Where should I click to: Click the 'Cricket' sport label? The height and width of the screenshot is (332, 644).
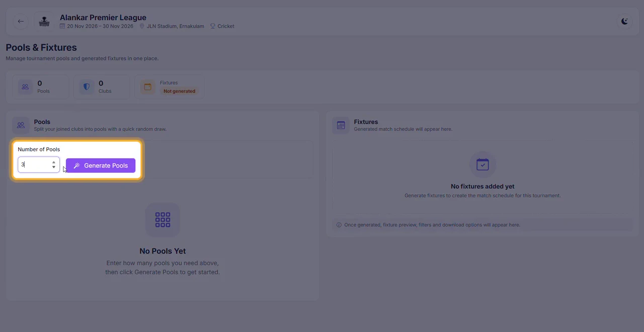[x=226, y=26]
